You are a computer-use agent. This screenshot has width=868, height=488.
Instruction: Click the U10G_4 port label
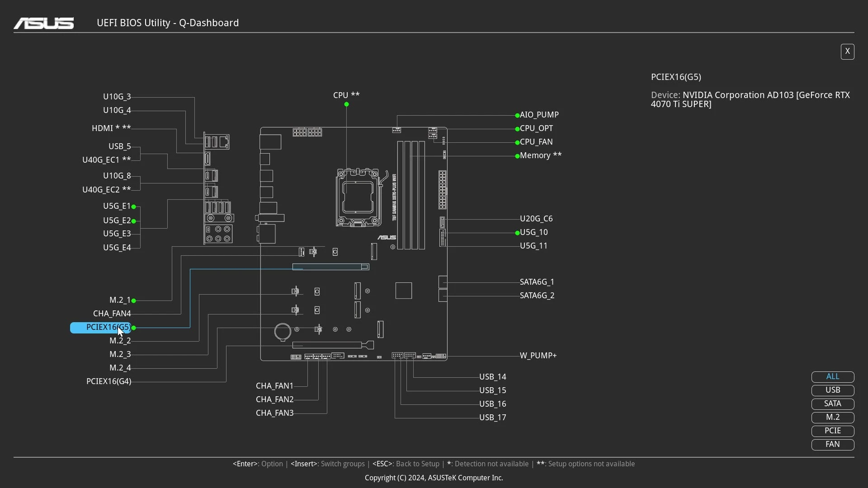tap(117, 110)
